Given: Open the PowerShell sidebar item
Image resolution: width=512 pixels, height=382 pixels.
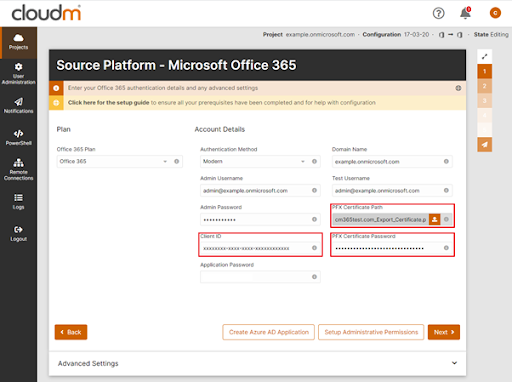Looking at the screenshot, I should pos(18,138).
